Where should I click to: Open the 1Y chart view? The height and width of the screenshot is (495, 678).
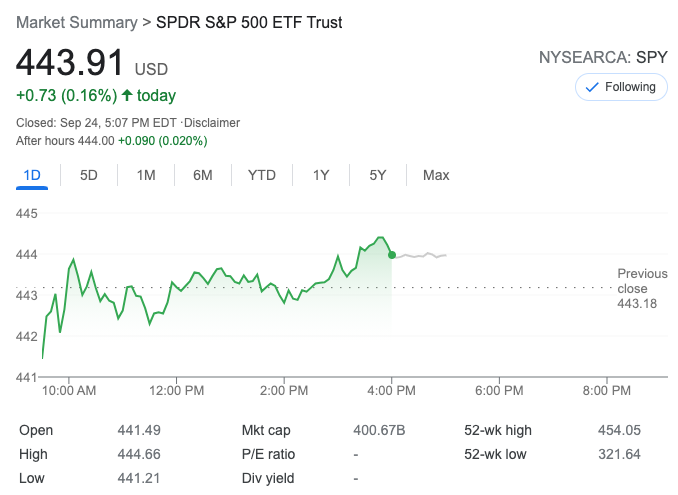point(321,175)
